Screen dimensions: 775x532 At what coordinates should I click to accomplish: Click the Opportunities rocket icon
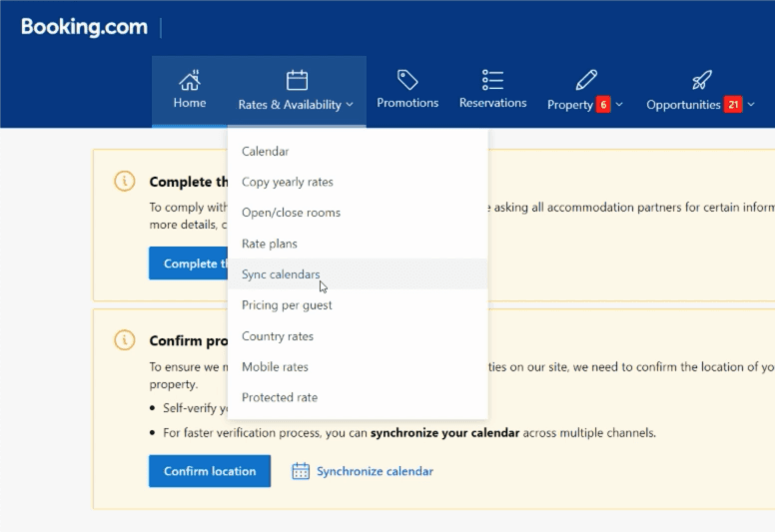(702, 80)
